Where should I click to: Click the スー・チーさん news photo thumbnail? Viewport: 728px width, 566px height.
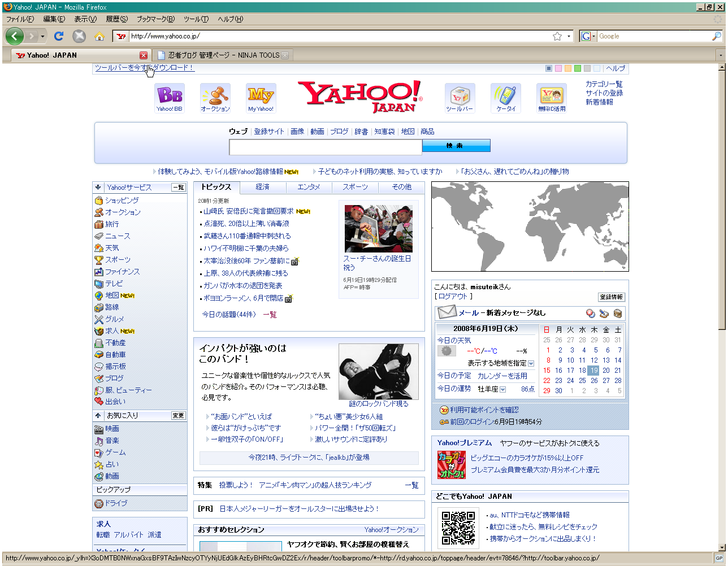tap(378, 228)
